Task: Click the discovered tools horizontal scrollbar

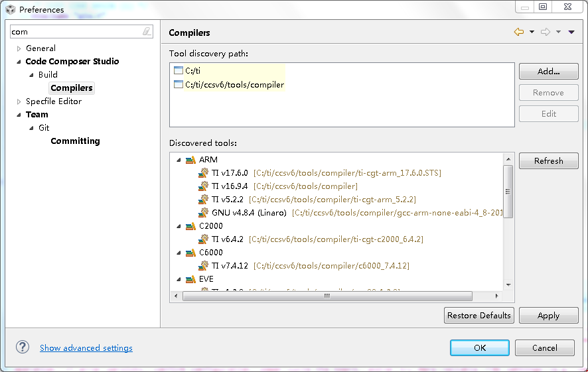Action: (327, 296)
